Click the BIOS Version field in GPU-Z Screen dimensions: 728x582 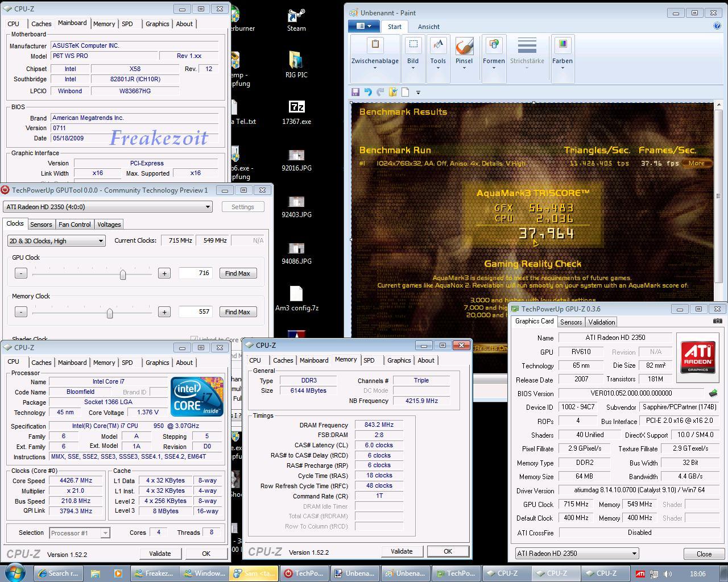632,393
